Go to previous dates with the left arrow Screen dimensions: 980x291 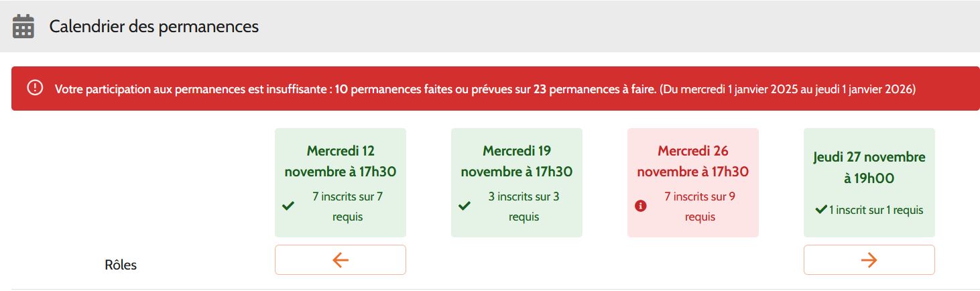coord(341,259)
